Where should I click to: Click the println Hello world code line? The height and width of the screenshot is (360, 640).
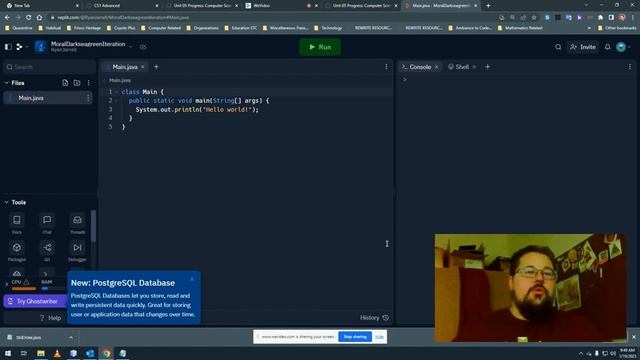[x=197, y=109]
